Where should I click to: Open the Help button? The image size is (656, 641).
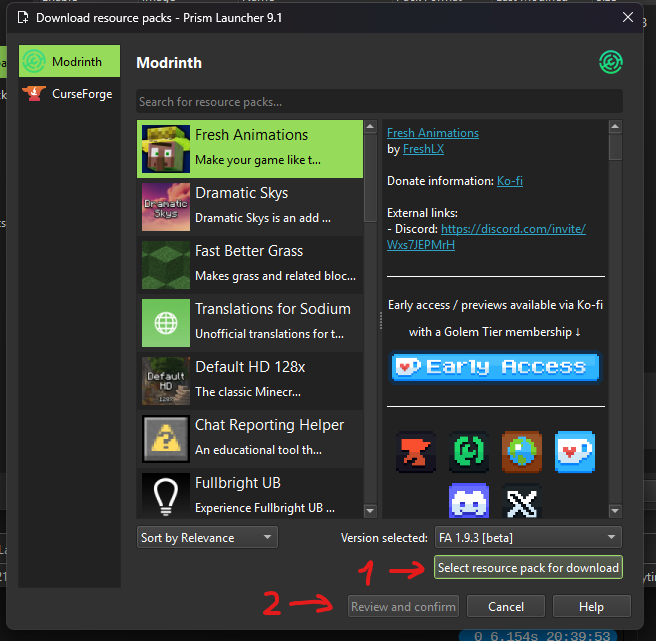pyautogui.click(x=591, y=606)
